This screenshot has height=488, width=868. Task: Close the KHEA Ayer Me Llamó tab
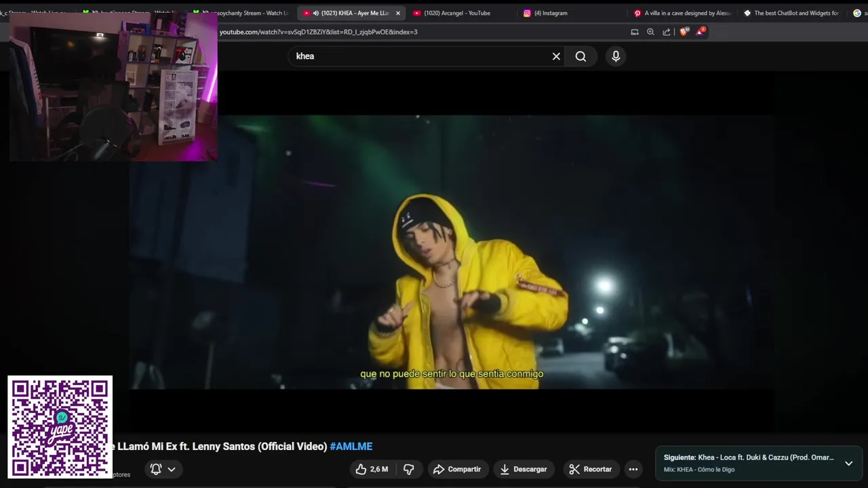(398, 13)
